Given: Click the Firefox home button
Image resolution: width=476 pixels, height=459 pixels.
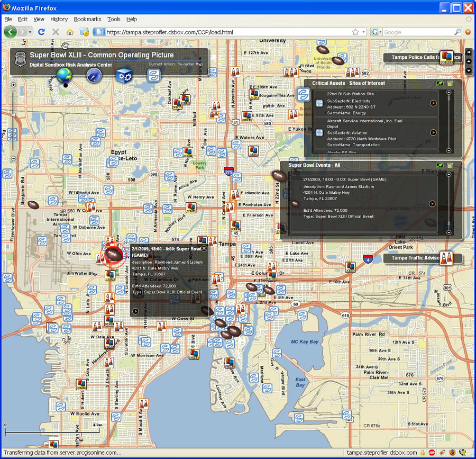Looking at the screenshot, I should [70, 32].
